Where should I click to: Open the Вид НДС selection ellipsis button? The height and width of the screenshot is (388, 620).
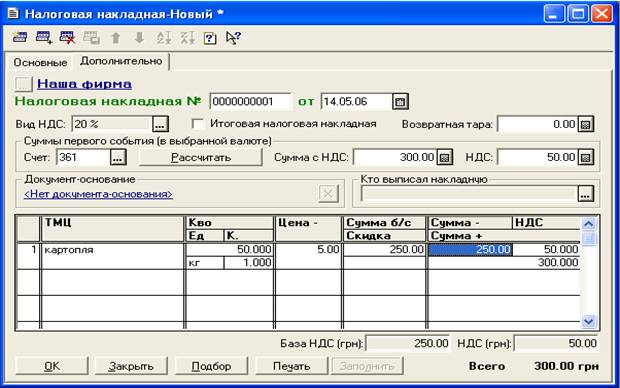(x=160, y=124)
